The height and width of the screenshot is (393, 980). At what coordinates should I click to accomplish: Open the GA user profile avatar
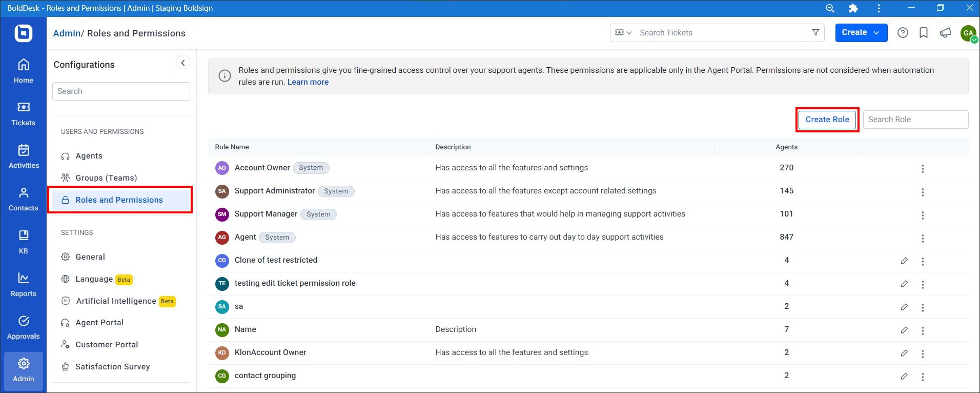[x=968, y=33]
